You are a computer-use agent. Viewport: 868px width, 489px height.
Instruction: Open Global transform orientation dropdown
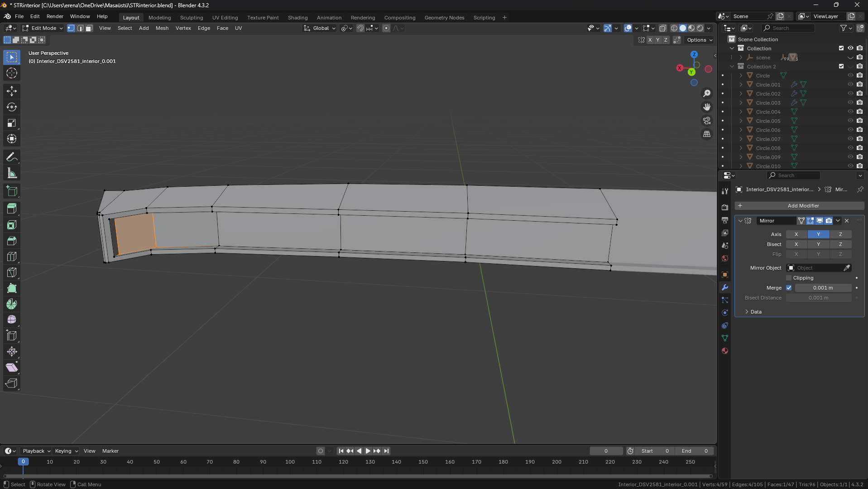tap(320, 28)
